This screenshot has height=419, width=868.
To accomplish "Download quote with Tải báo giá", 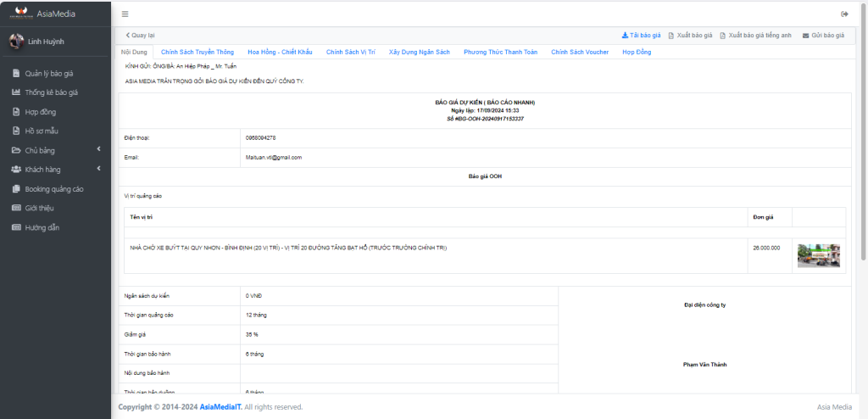I will click(x=641, y=36).
